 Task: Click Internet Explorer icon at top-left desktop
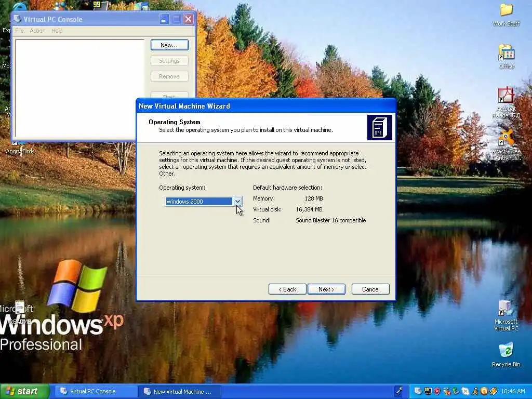tap(20, 5)
